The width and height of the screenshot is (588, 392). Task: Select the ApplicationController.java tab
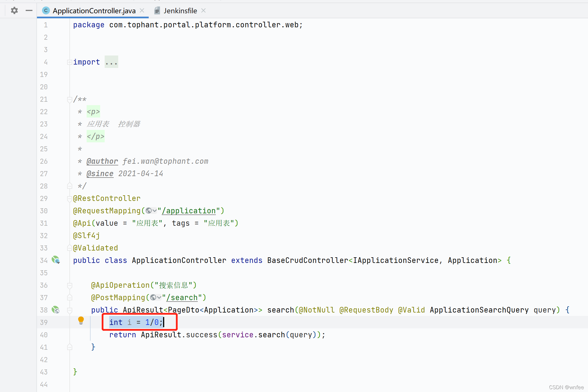pyautogui.click(x=94, y=11)
